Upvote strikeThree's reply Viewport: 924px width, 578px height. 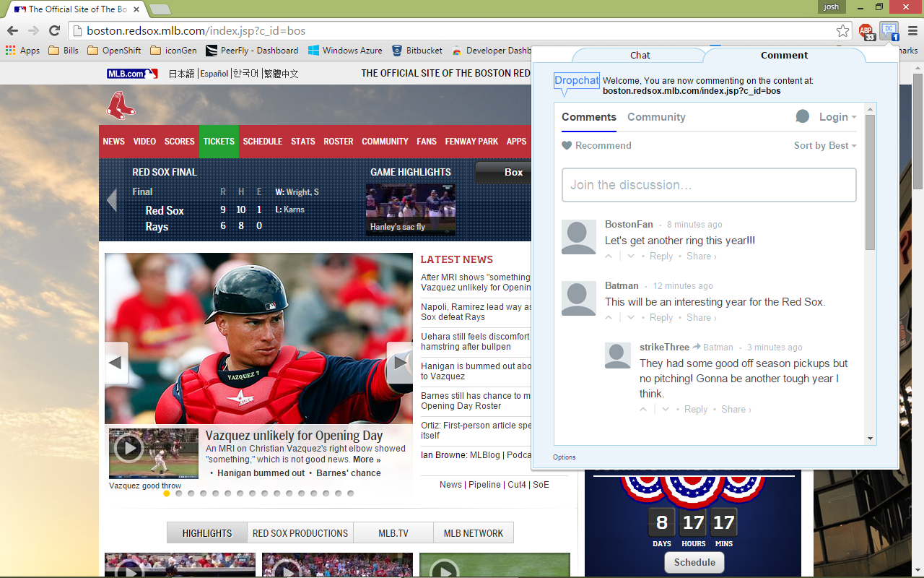point(643,410)
